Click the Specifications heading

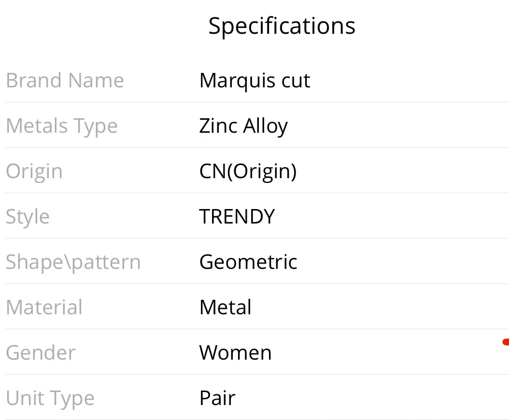click(x=282, y=27)
